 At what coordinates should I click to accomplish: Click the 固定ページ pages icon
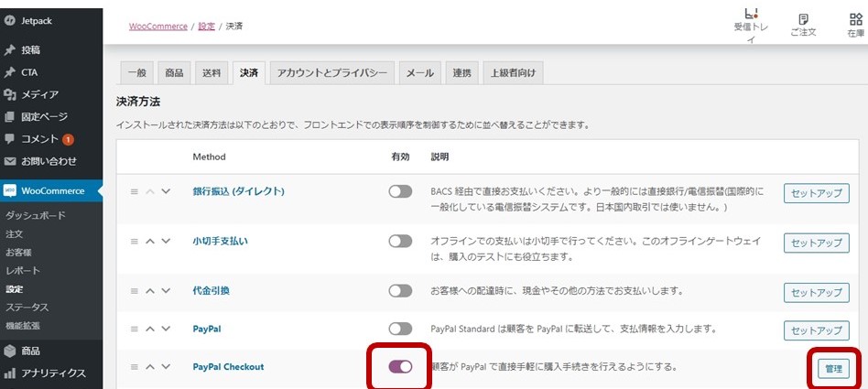(x=9, y=117)
